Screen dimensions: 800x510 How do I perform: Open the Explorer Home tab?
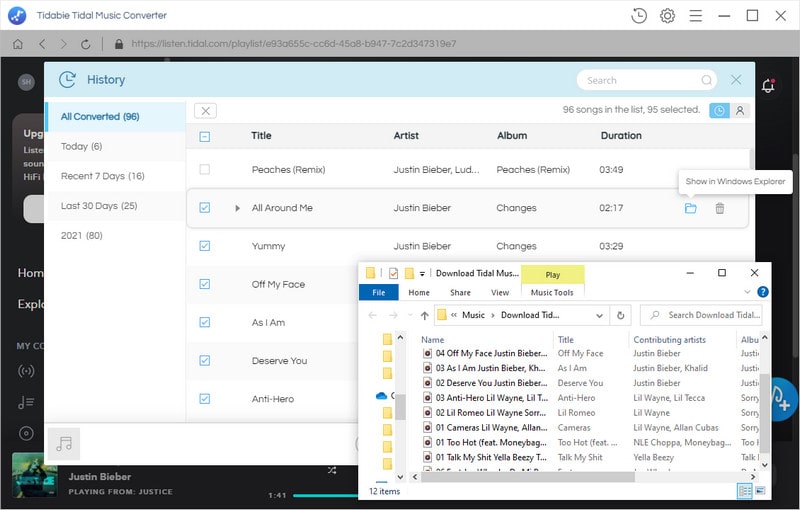(419, 292)
